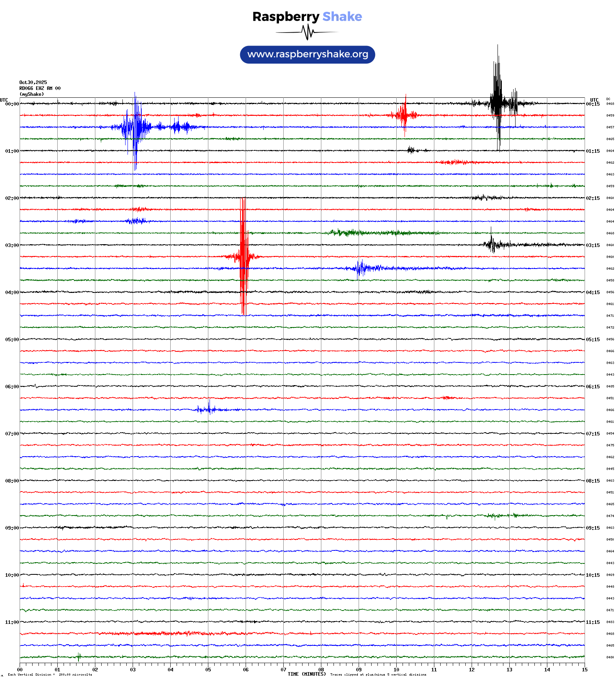Select the RD066 EHZ AM 00 station label
The width and height of the screenshot is (616, 680).
(40, 88)
